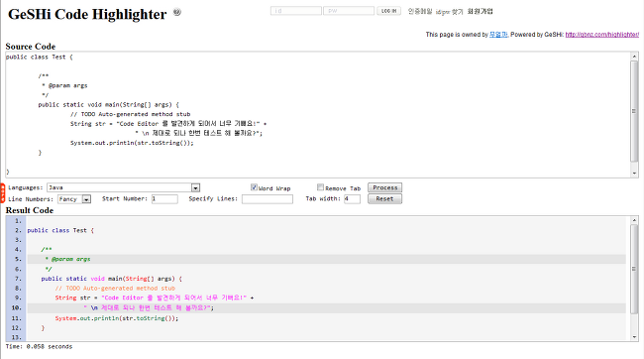This screenshot has height=359, width=644.
Task: Click the Reset button
Action: [x=384, y=198]
